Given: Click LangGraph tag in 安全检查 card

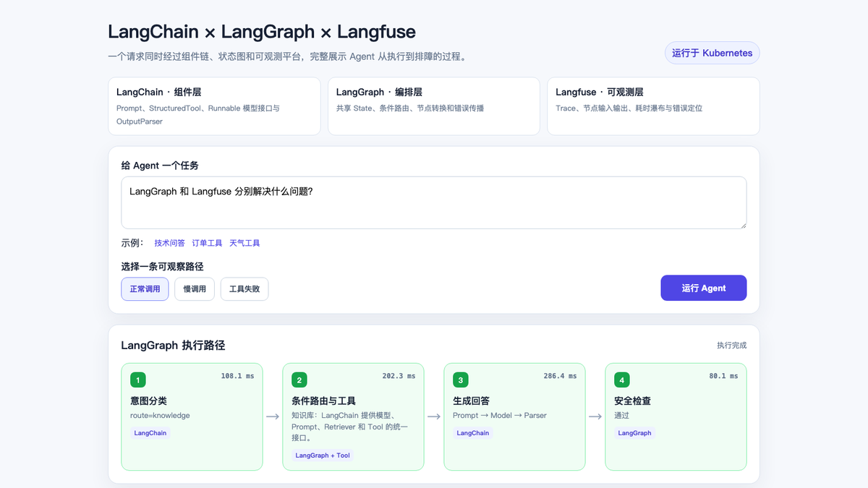Looking at the screenshot, I should click(x=634, y=433).
